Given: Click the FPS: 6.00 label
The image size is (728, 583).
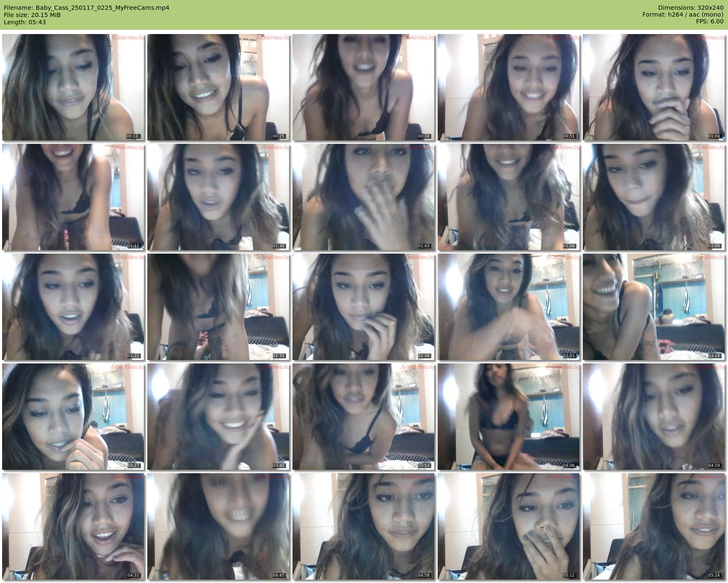Looking at the screenshot, I should [x=709, y=21].
